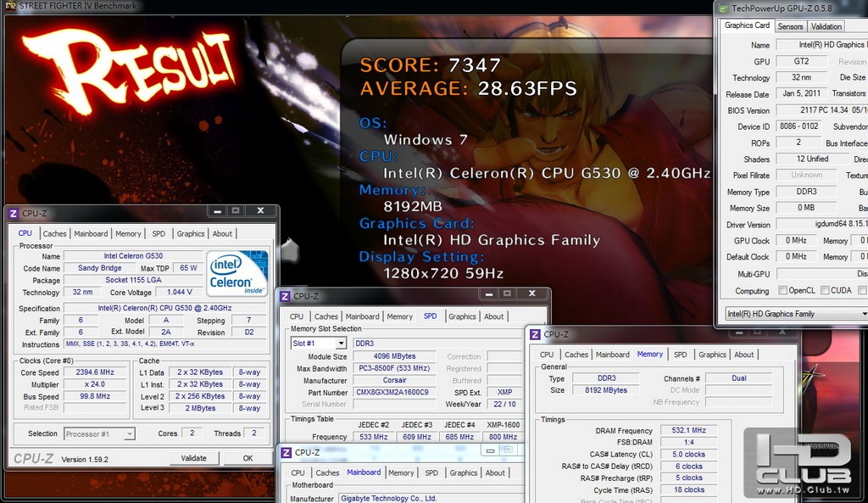This screenshot has height=503, width=868.
Task: Click the Z icon of the CPU-Z processor window
Action: point(14,213)
